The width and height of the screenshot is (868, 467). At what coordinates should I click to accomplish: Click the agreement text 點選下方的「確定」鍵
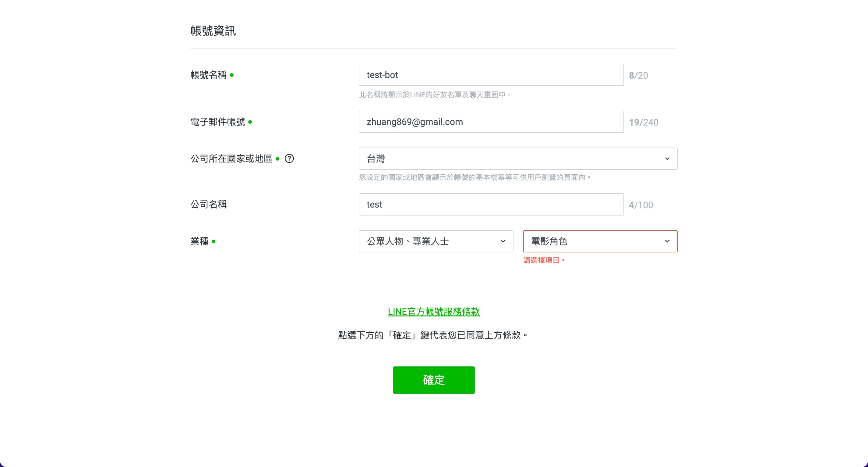coord(433,335)
